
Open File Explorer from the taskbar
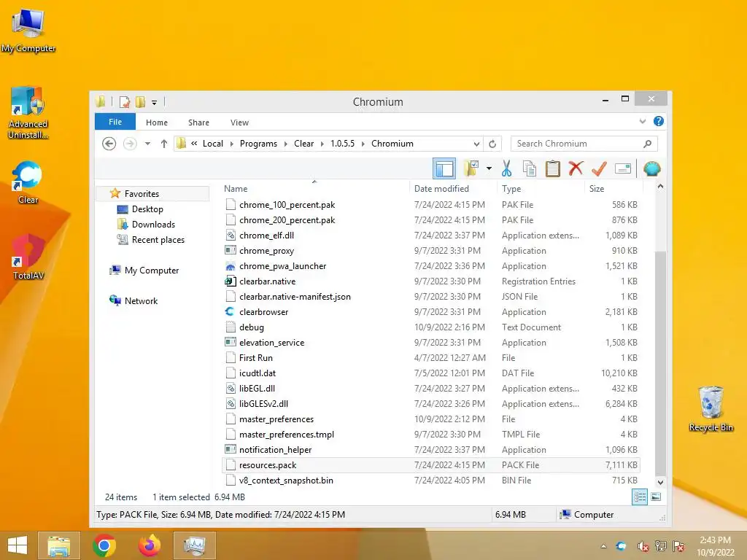pos(59,545)
